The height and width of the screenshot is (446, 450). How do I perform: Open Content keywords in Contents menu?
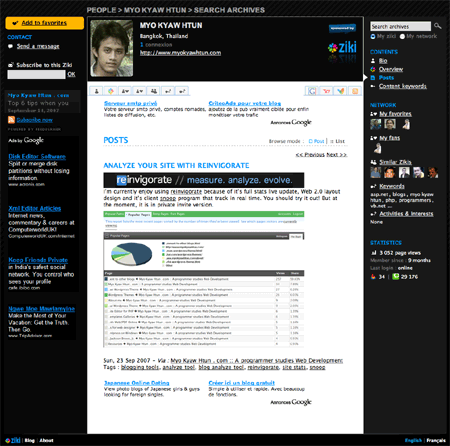(x=403, y=86)
